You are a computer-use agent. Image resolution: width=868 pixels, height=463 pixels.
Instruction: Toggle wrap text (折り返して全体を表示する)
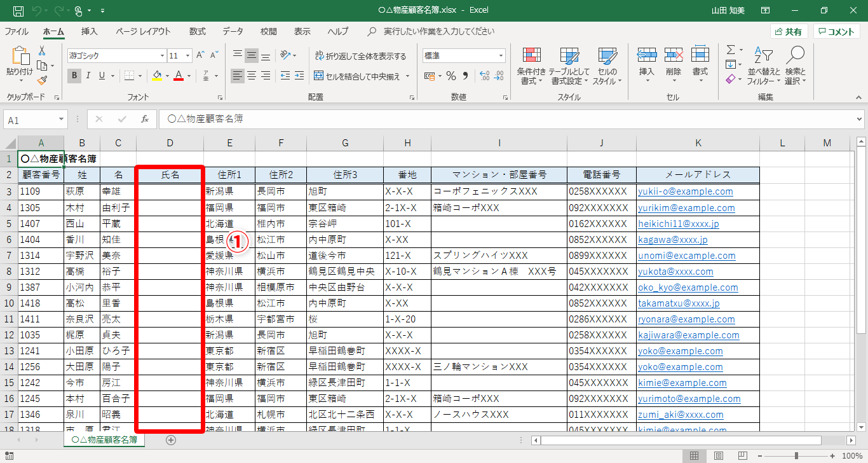point(360,56)
